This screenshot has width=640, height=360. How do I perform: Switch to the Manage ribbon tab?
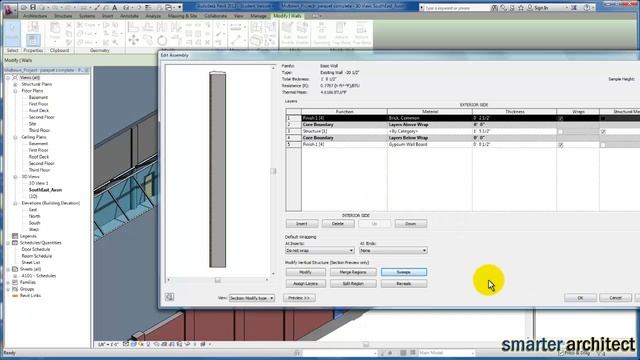[x=258, y=16]
